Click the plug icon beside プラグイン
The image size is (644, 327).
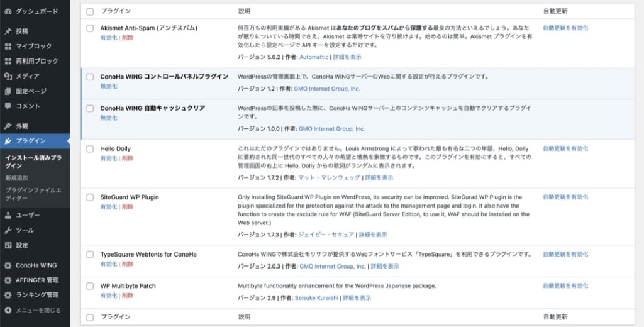8,141
